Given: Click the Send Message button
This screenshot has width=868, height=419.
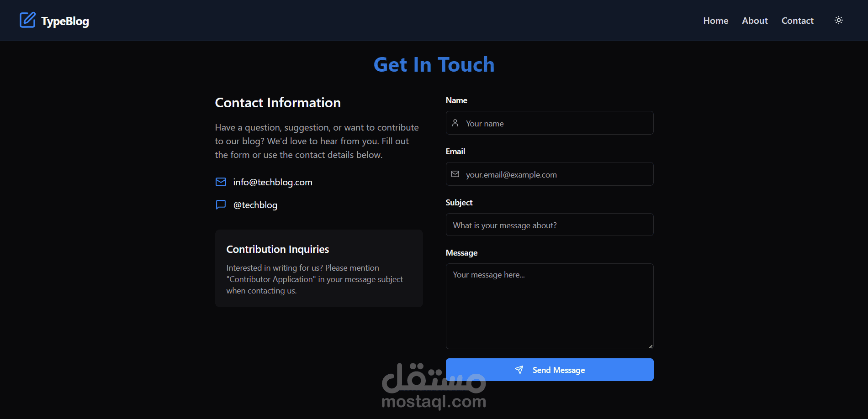Looking at the screenshot, I should coord(550,370).
